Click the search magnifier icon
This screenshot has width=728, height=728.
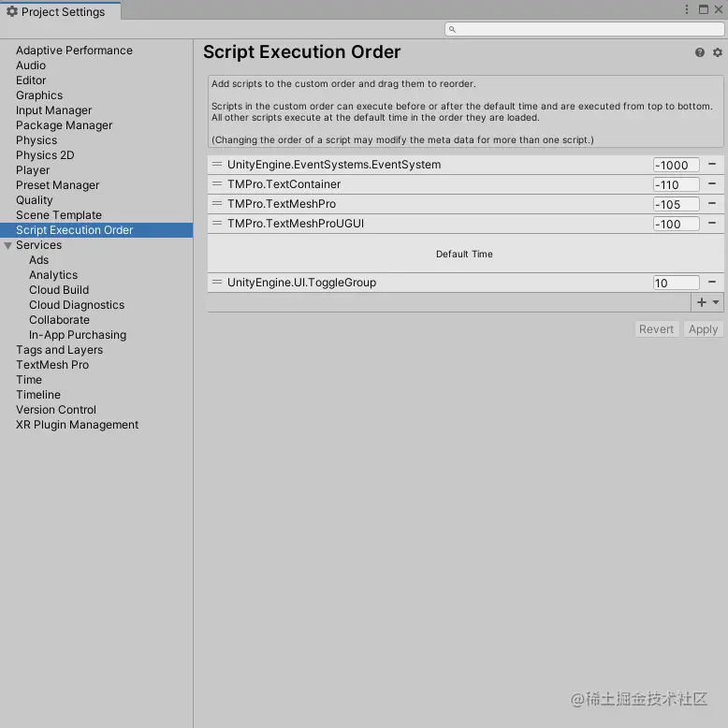pos(452,29)
